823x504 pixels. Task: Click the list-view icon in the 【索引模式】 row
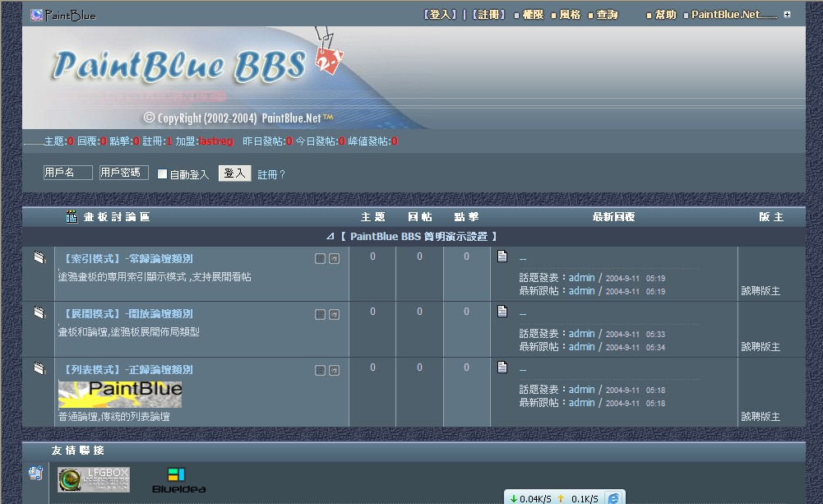tap(320, 258)
